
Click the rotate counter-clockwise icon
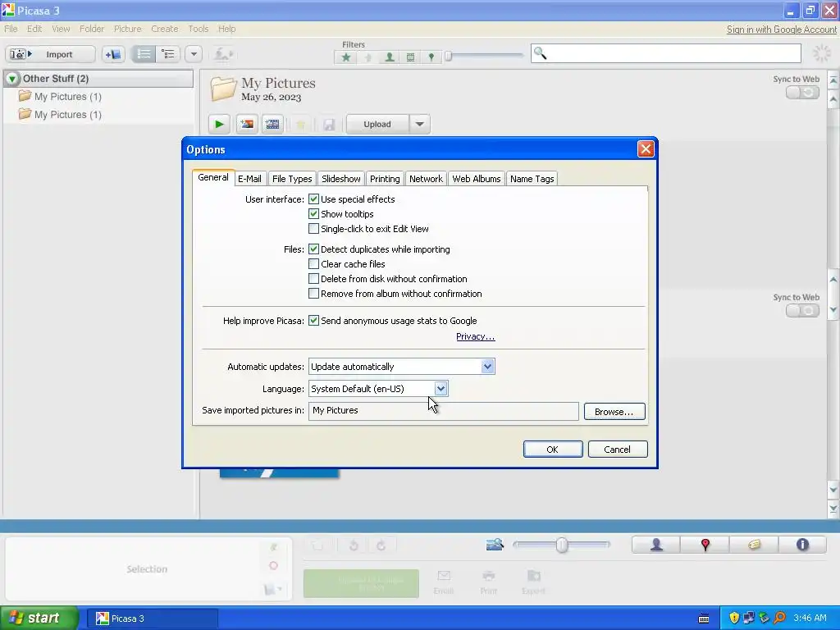click(354, 546)
